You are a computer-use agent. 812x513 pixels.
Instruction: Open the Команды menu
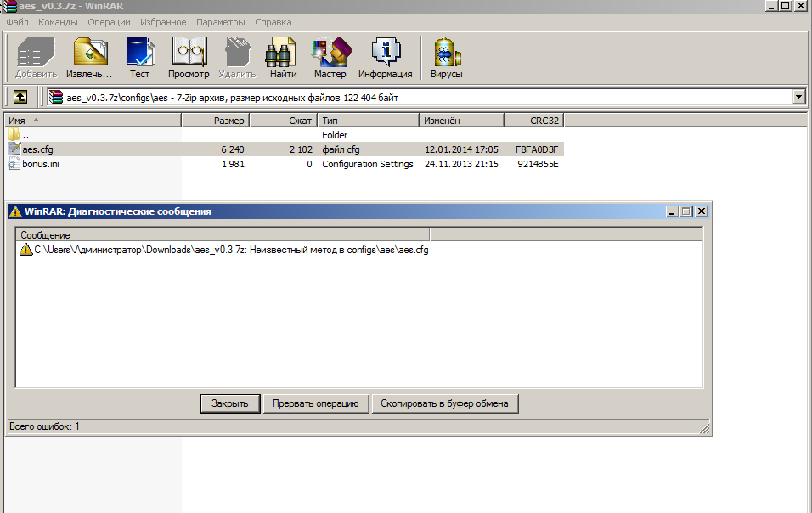coord(58,22)
